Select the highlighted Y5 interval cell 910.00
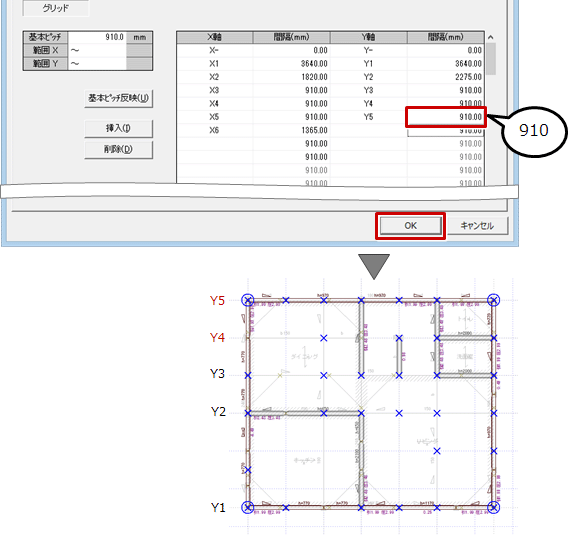Viewport: 569px width, 535px height. 446,117
